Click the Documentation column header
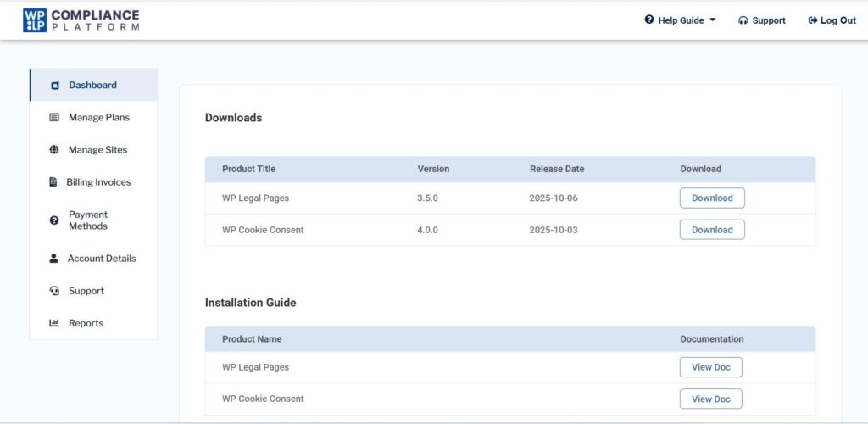This screenshot has width=868, height=424. coord(712,338)
